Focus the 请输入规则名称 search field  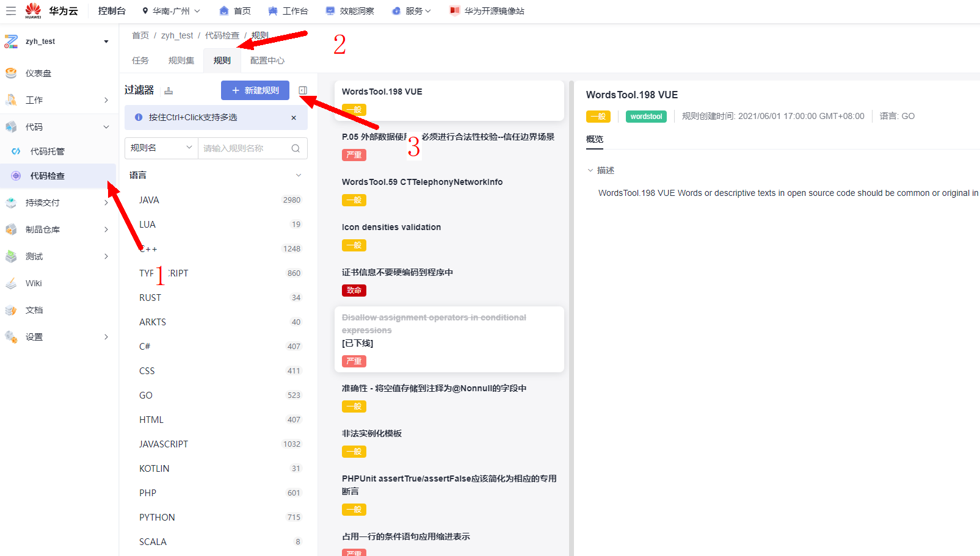pos(243,148)
